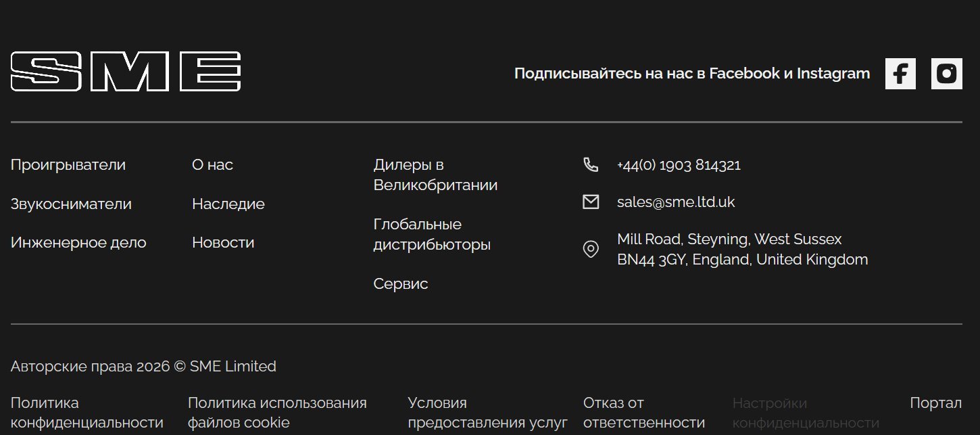Viewport: 980px width, 435px height.
Task: Click sales@sme.ltd.uk email address
Action: (x=676, y=202)
